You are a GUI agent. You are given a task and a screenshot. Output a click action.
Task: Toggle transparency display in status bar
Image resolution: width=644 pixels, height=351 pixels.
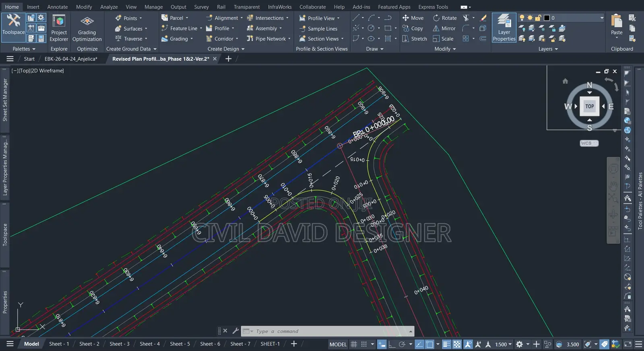tap(457, 344)
